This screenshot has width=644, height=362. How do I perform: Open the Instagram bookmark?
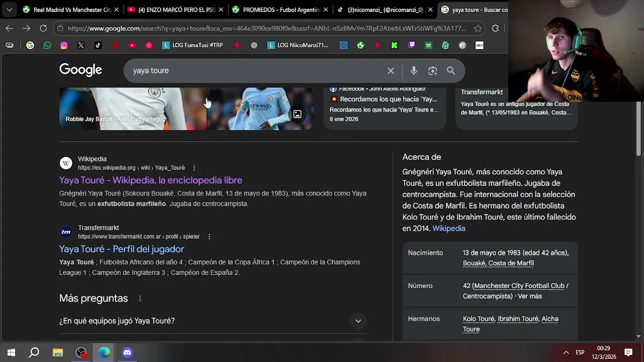64,45
